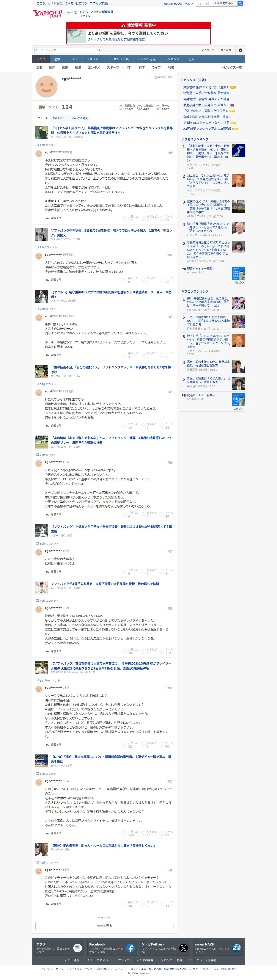This screenshot has width=277, height=980.
Task: Open the 松山千春 access ranking thumbnail
Action: pos(239,228)
